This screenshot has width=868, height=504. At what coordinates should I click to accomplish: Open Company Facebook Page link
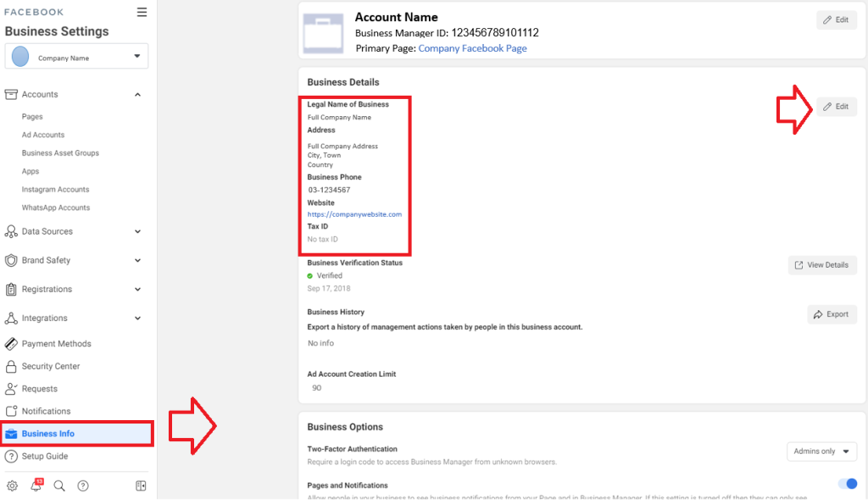click(x=472, y=48)
